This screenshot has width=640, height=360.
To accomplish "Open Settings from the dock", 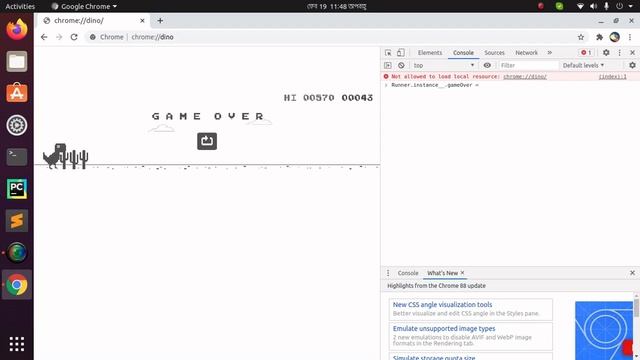I will point(17,125).
